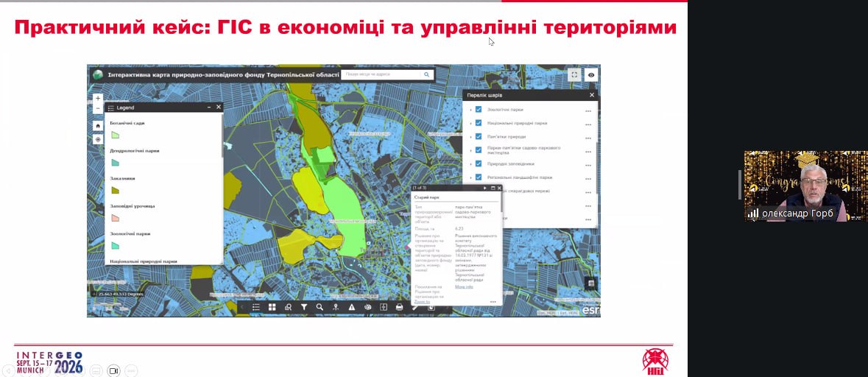868x377 pixels.
Task: Click the magnifier search tool in bottom toolbar
Action: point(320,307)
